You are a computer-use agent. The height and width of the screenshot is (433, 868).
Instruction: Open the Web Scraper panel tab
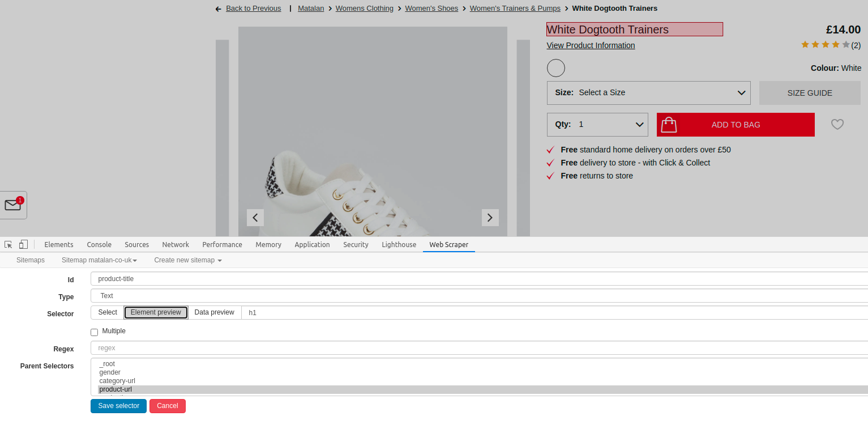point(448,244)
